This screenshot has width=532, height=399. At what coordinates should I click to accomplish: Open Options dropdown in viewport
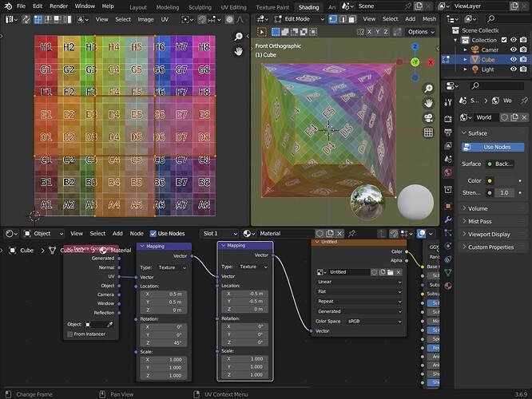tap(421, 32)
